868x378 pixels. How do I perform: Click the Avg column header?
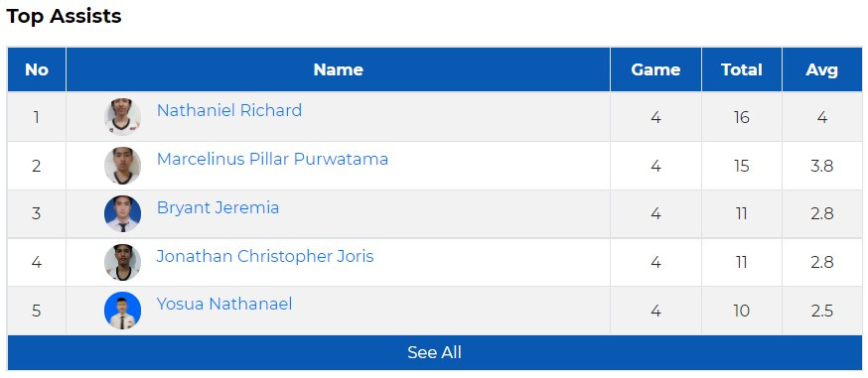point(822,69)
